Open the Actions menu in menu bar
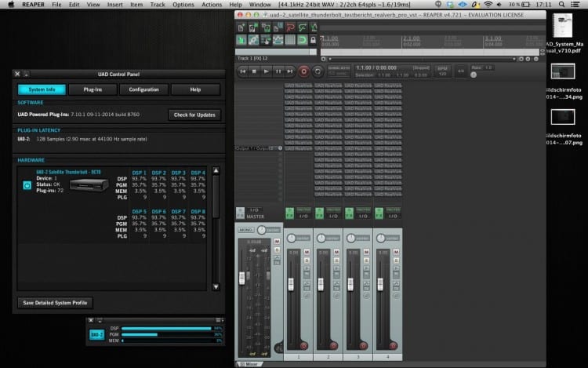Image resolution: width=588 pixels, height=368 pixels. 212,5
